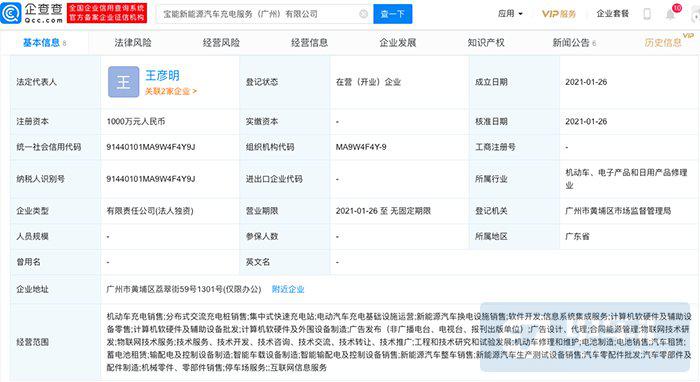Select company type 有限责任公司(法人独资)
Viewport: 700px width, 382px height.
point(150,211)
